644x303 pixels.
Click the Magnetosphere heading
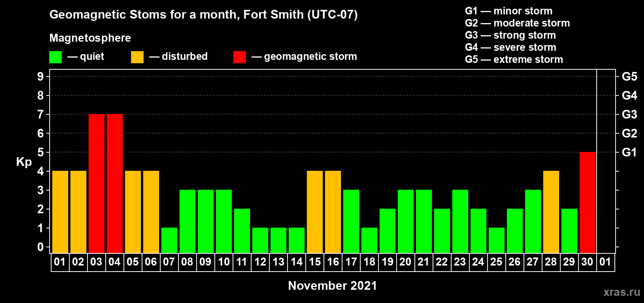pos(90,38)
